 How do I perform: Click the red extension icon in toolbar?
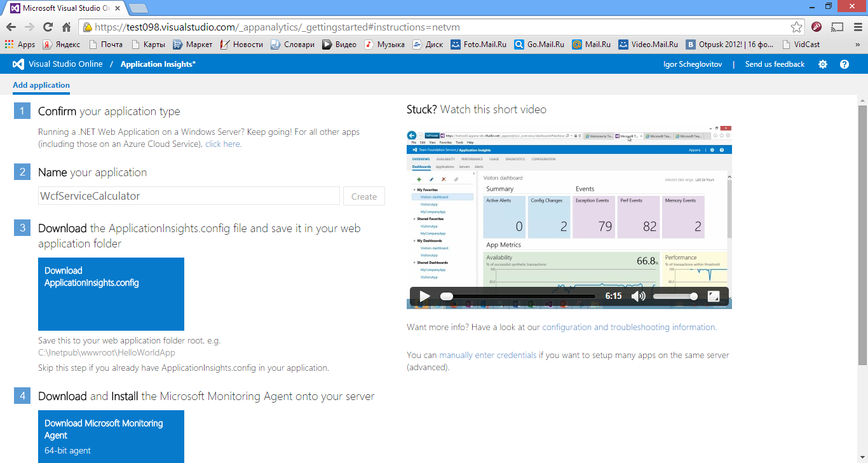[817, 27]
